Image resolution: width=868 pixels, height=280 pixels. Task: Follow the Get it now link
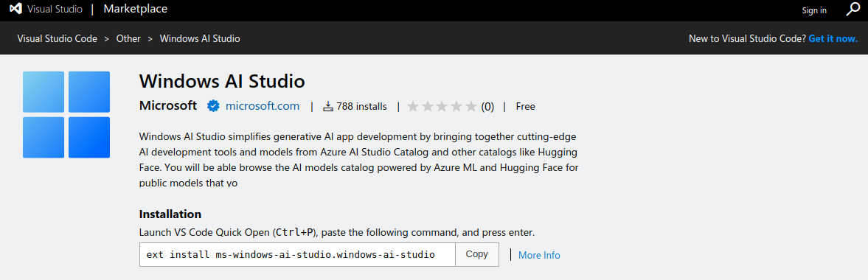click(833, 39)
